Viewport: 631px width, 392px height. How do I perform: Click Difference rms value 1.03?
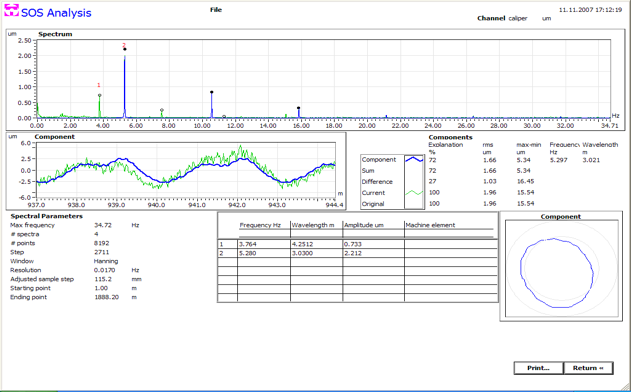(489, 182)
